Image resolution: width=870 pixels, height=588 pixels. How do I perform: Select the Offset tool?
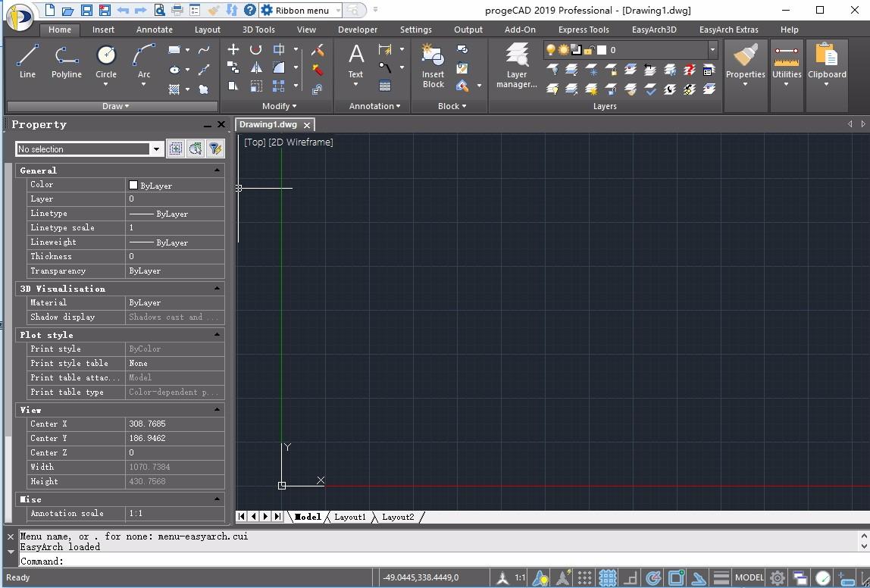point(318,89)
